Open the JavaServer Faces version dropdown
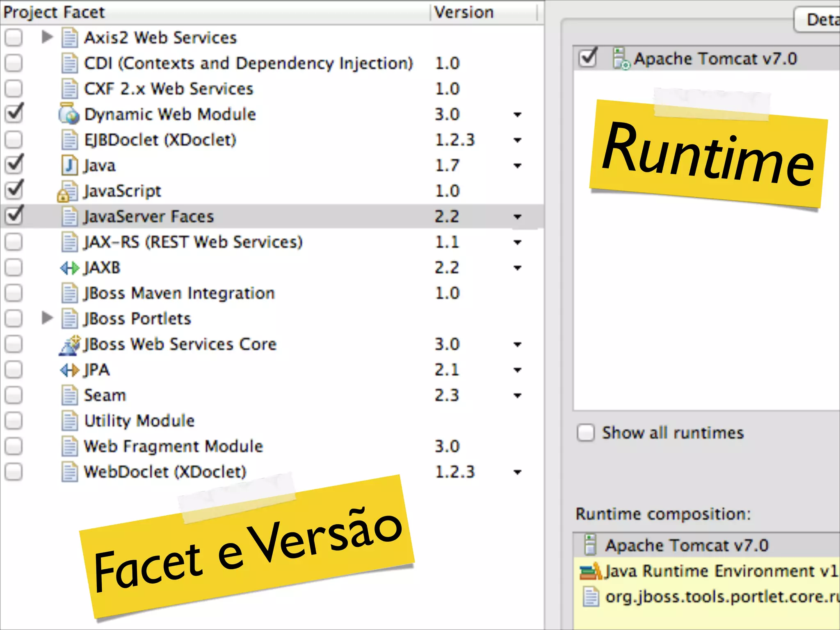Screen dimensions: 840x630 518,217
